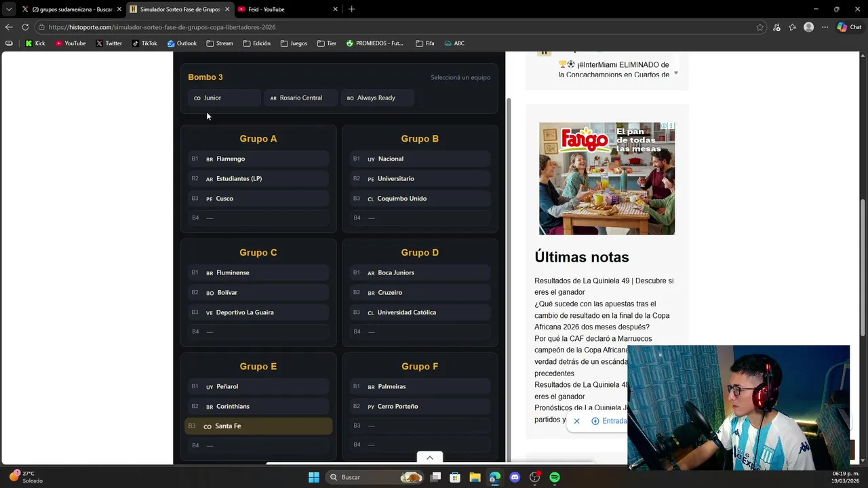Open Windows Start menu
This screenshot has height=488, width=868.
(314, 477)
